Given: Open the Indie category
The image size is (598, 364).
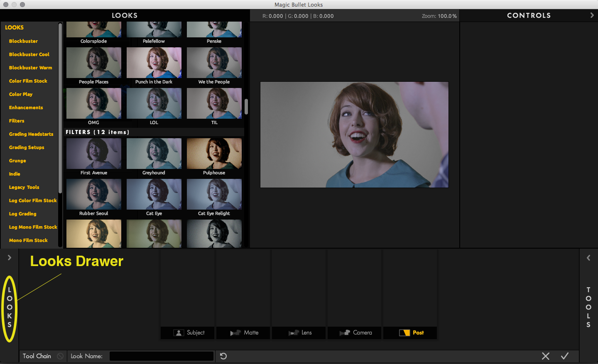Looking at the screenshot, I should pos(15,174).
